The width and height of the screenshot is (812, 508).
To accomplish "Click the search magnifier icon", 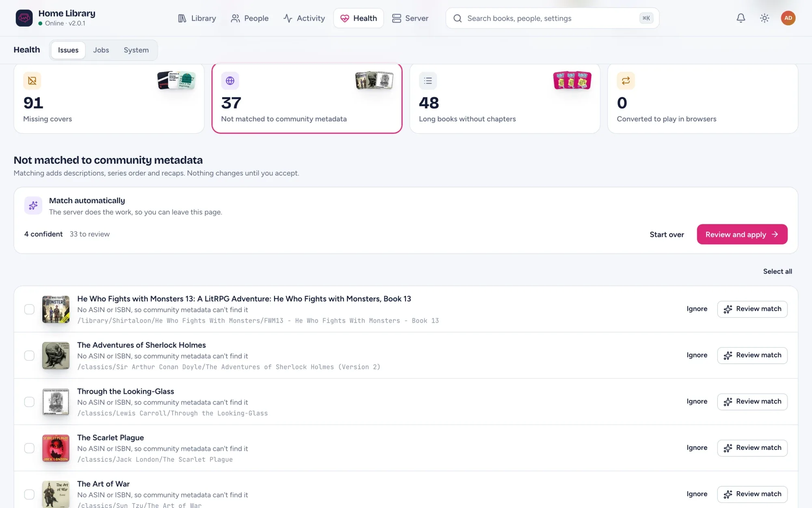I will pos(458,18).
